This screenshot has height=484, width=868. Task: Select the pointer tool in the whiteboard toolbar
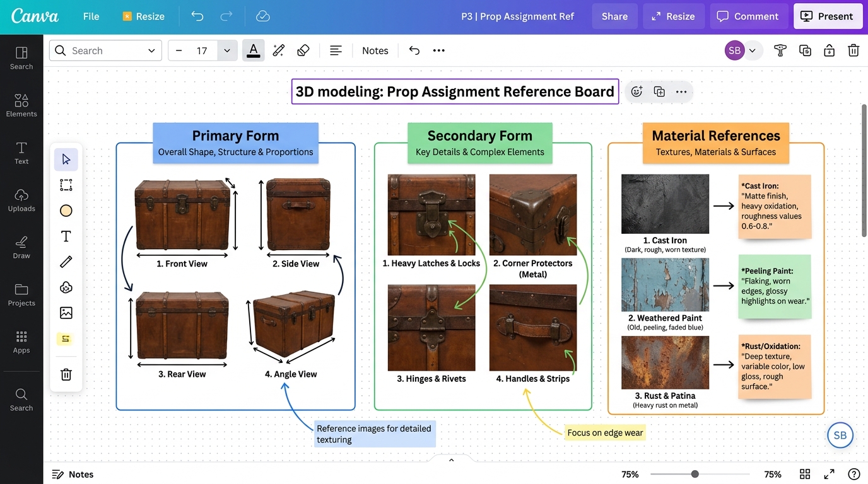tap(66, 159)
